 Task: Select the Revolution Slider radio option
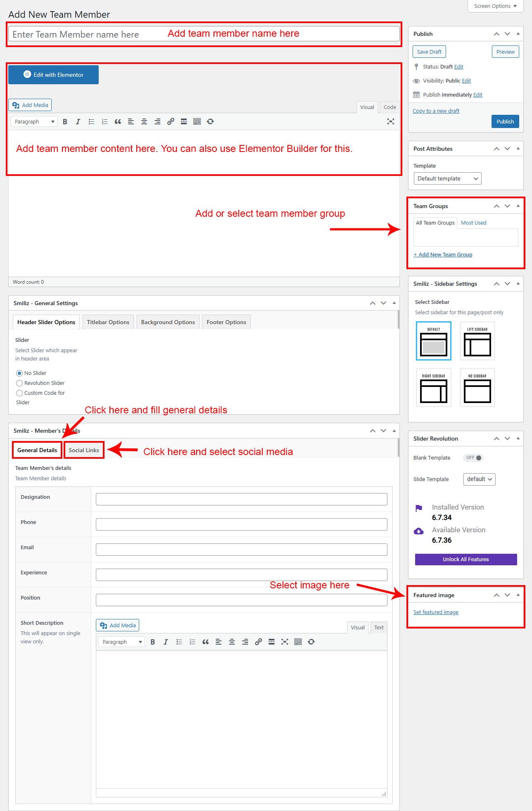coord(19,383)
